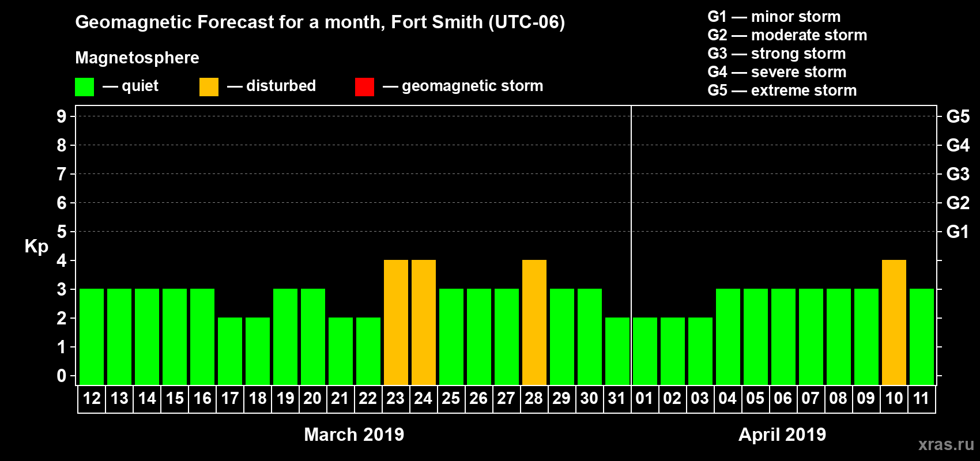
Task: Click the April 2019 month label
Action: 782,434
